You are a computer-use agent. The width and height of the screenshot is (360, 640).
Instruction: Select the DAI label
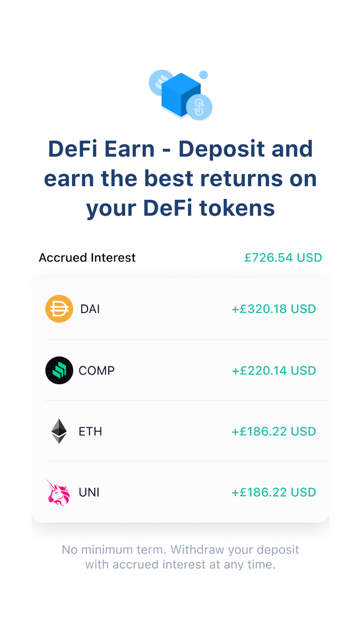(x=90, y=309)
